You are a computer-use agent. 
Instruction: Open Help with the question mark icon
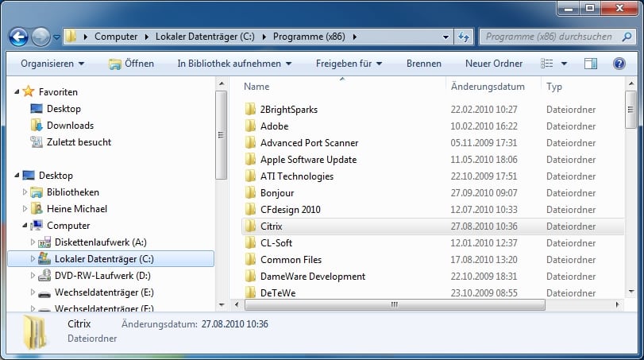619,64
